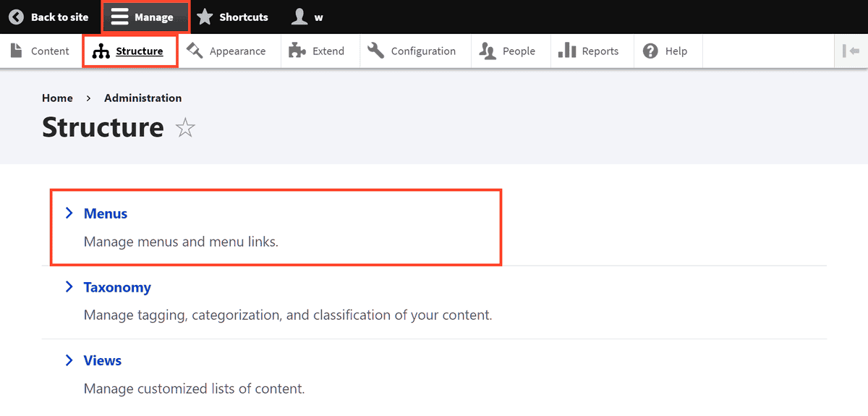The width and height of the screenshot is (868, 416).
Task: Add Structure page to shortcuts via star
Action: (186, 129)
